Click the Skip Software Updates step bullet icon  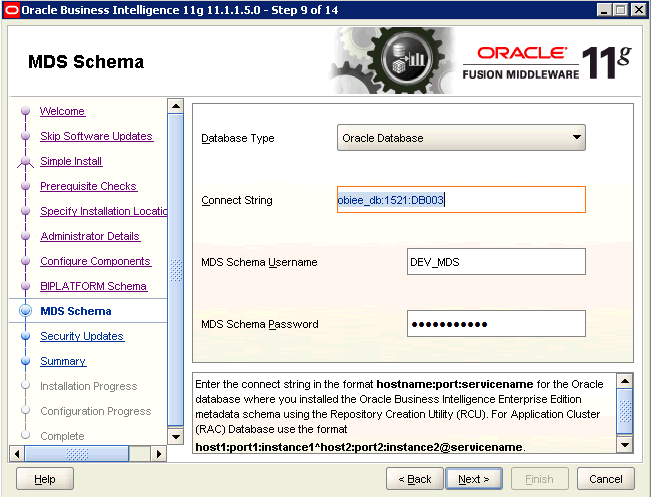click(x=25, y=136)
